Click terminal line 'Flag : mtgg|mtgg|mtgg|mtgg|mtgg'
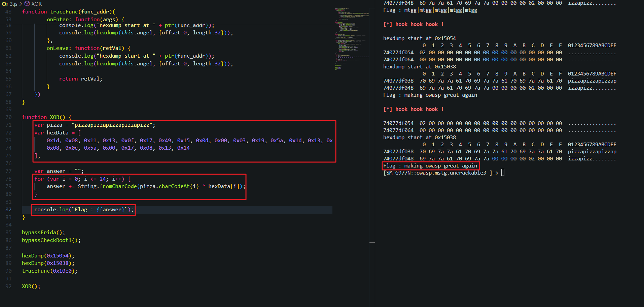 (430, 10)
